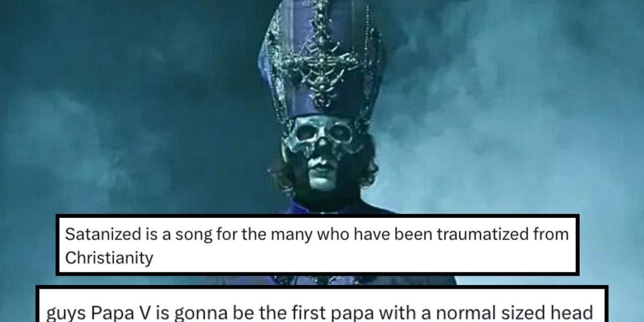Viewport: 644px width, 322px height.
Task: Click the figure's purple robe collar
Action: (322, 207)
